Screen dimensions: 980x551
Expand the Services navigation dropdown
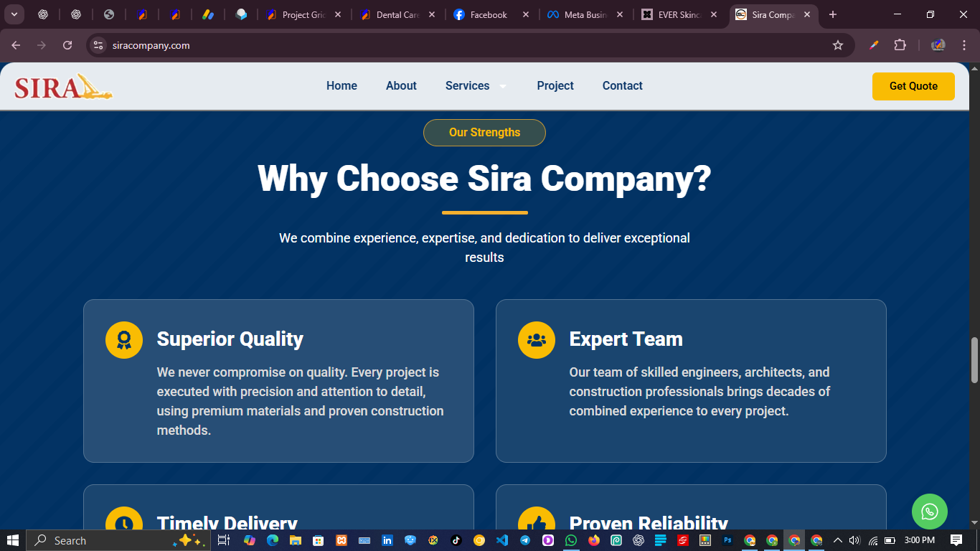tap(476, 85)
